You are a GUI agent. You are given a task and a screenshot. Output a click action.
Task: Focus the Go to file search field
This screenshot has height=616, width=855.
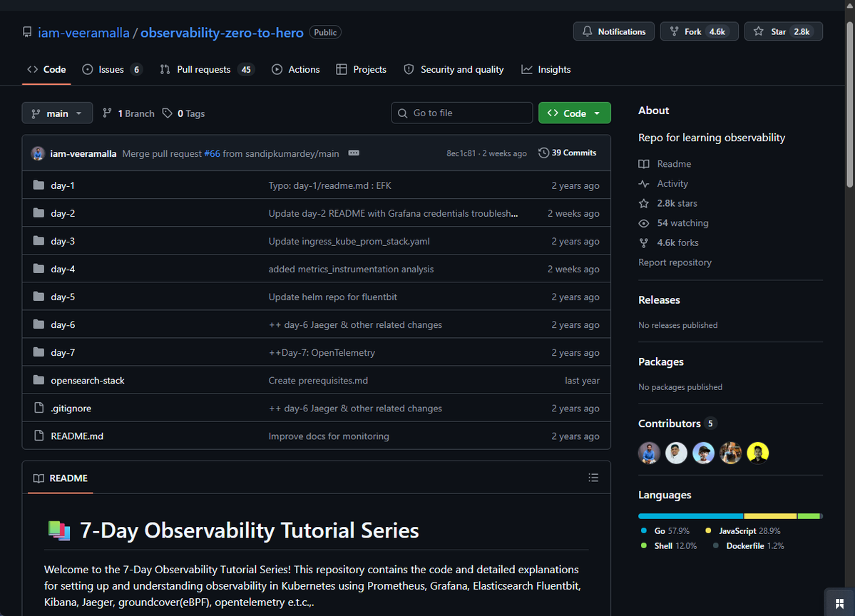pyautogui.click(x=462, y=113)
